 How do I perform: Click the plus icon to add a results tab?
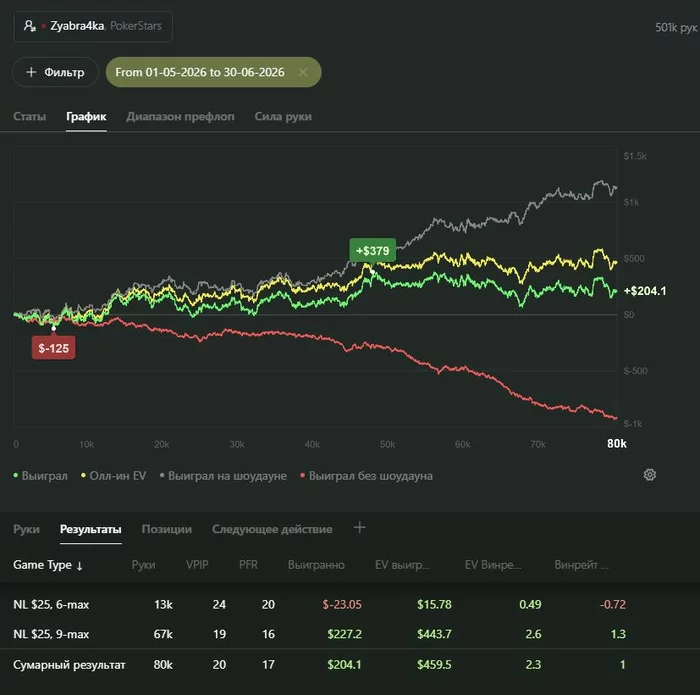pos(359,528)
